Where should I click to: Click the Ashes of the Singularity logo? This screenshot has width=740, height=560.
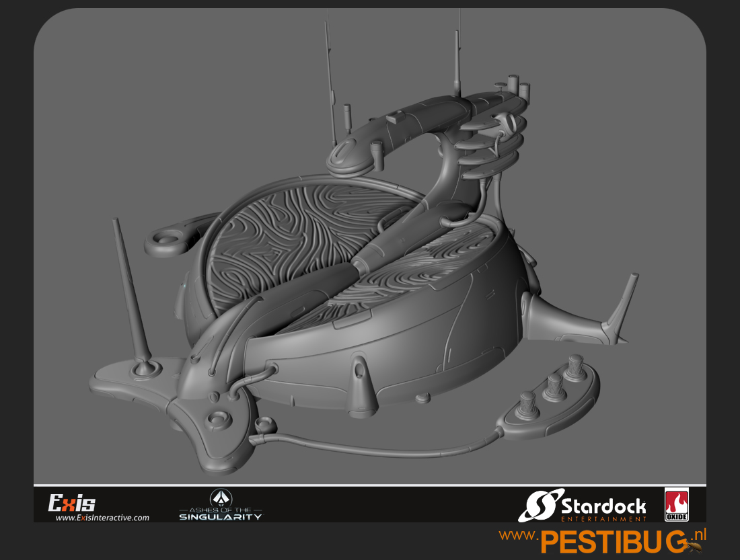(x=221, y=505)
